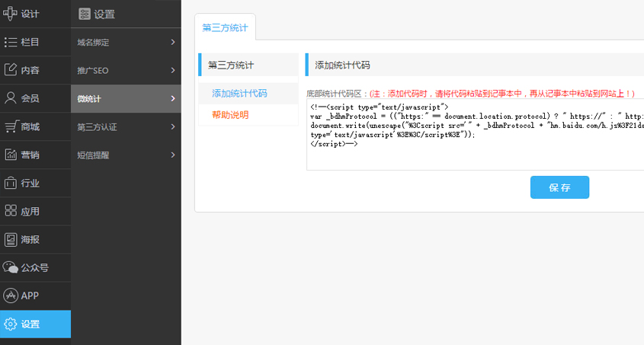This screenshot has height=345, width=644.
Task: Click the 海报 poster icon
Action: tap(11, 239)
